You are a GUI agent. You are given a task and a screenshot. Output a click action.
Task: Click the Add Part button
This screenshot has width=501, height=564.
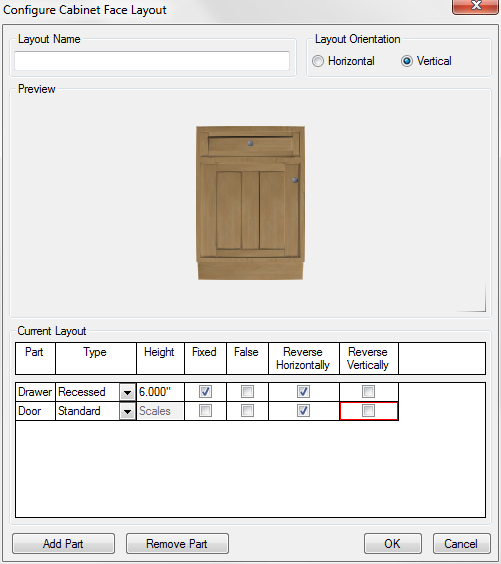click(x=63, y=543)
